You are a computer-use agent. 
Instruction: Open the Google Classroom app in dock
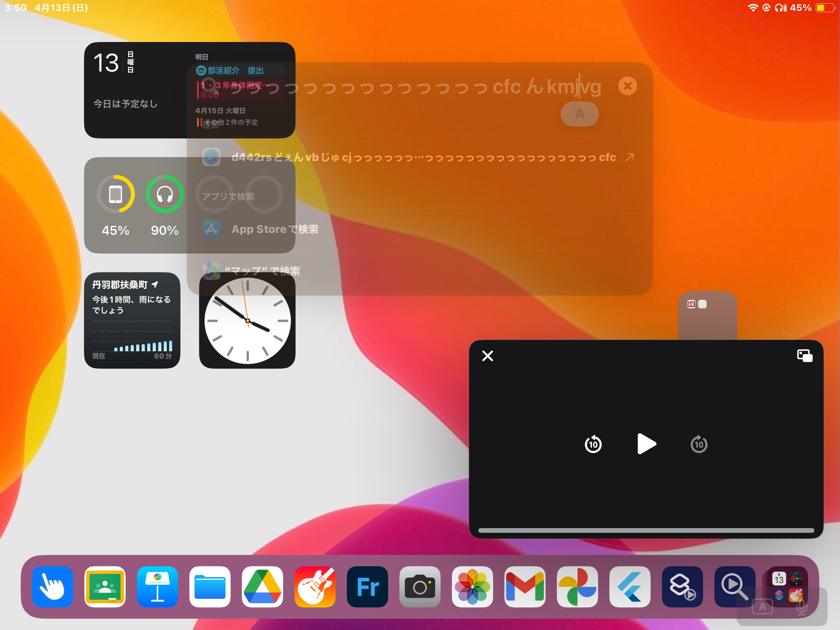[105, 587]
